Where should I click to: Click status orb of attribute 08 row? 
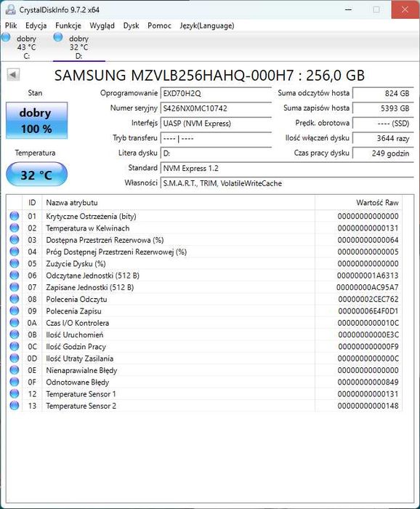click(15, 299)
